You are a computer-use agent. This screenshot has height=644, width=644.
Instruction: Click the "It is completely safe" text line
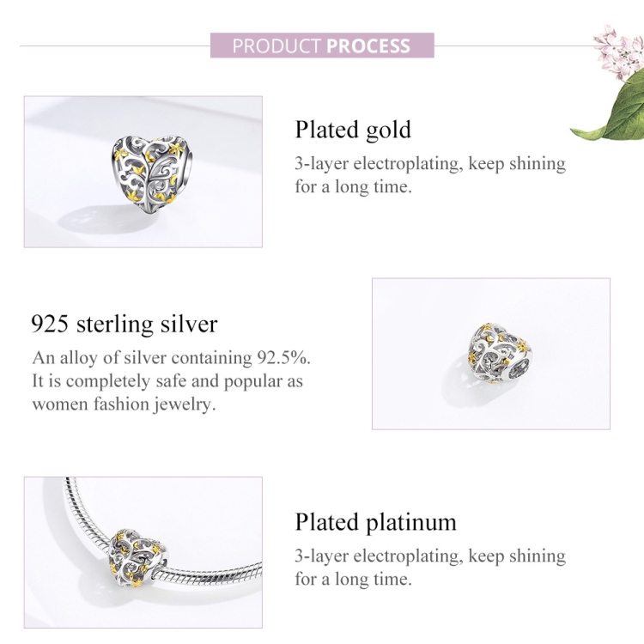167,380
